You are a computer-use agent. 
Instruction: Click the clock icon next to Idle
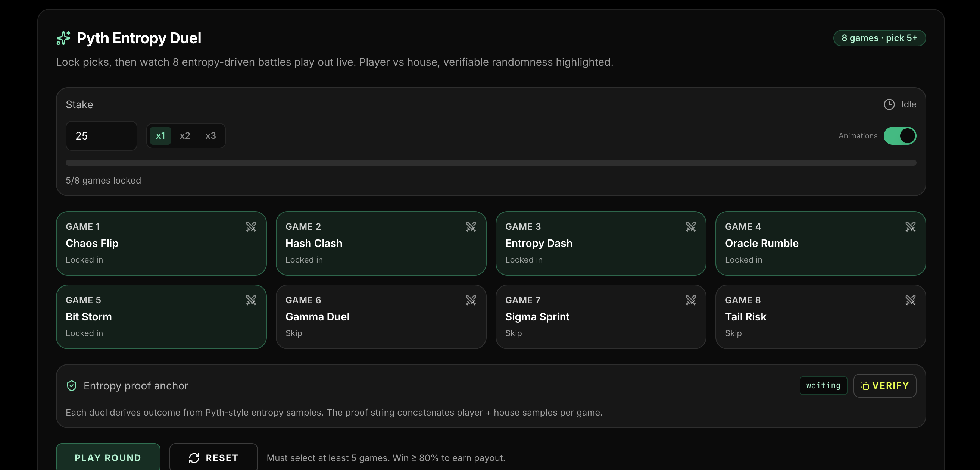click(889, 104)
